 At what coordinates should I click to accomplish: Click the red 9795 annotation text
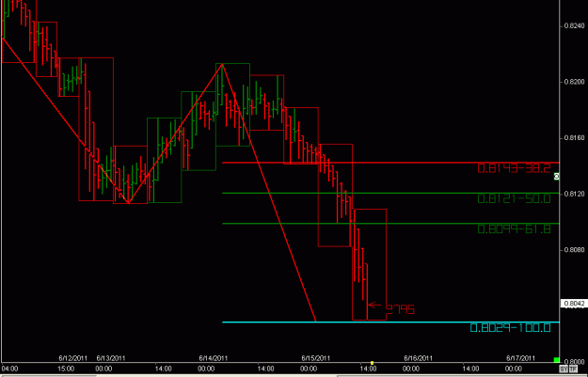coord(400,309)
